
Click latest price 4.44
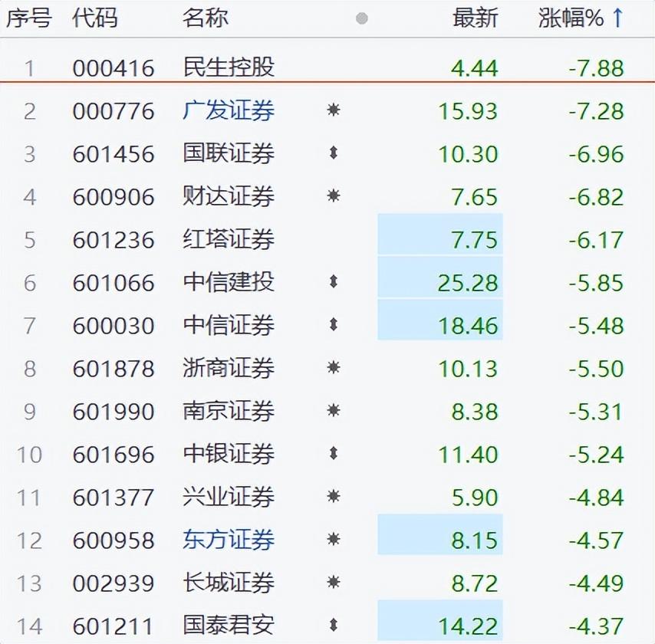475,68
